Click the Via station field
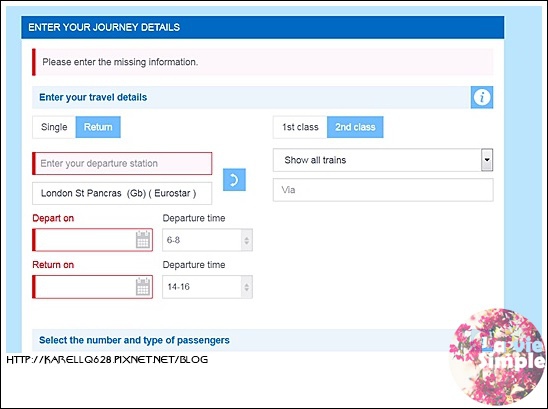This screenshot has width=548, height=409. pos(383,190)
